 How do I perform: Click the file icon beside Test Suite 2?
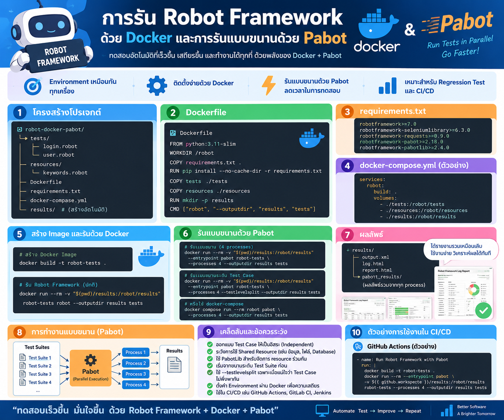tap(22, 366)
